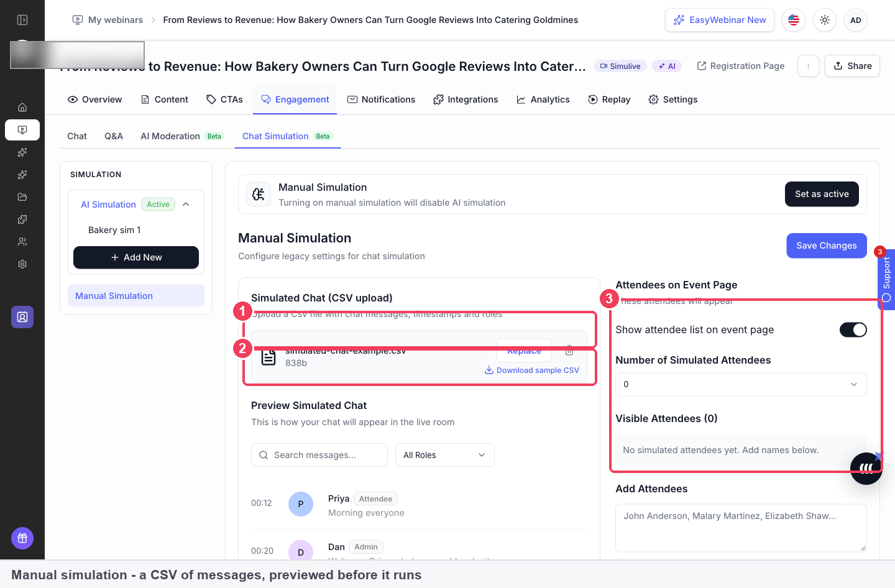Open the Registration Page link

coord(741,66)
